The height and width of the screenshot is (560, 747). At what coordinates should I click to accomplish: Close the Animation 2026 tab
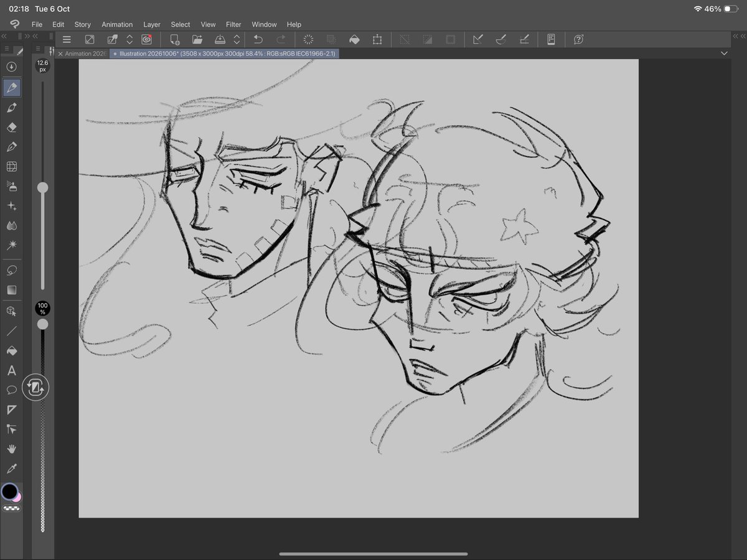point(60,54)
